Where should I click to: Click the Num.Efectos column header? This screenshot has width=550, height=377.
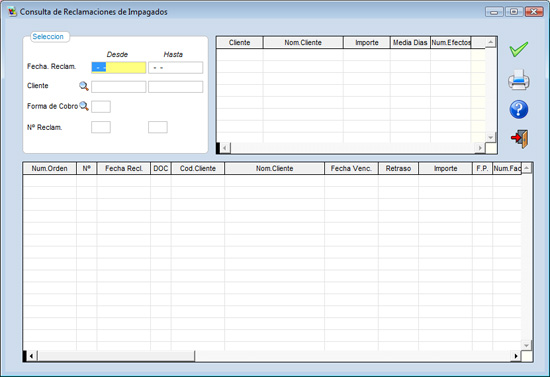point(451,42)
